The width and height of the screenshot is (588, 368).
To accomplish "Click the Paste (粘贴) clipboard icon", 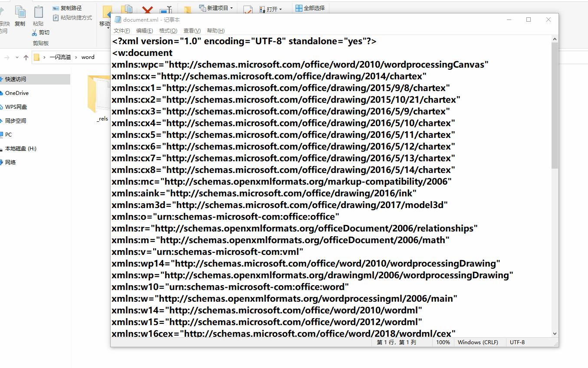I will pyautogui.click(x=38, y=12).
